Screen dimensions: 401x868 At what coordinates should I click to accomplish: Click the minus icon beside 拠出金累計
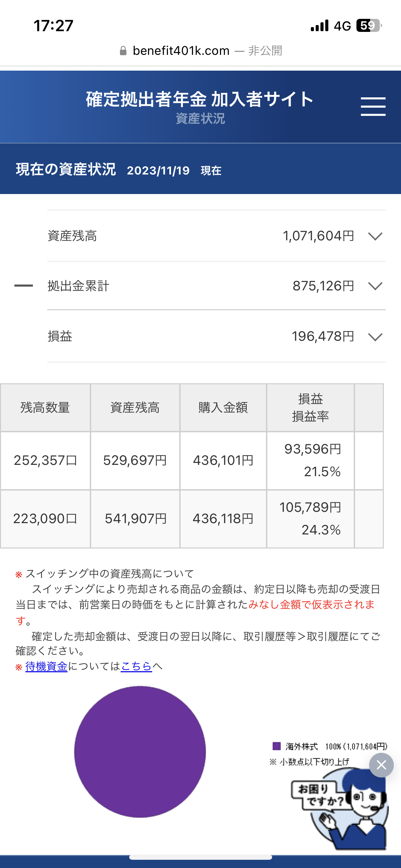(x=24, y=286)
